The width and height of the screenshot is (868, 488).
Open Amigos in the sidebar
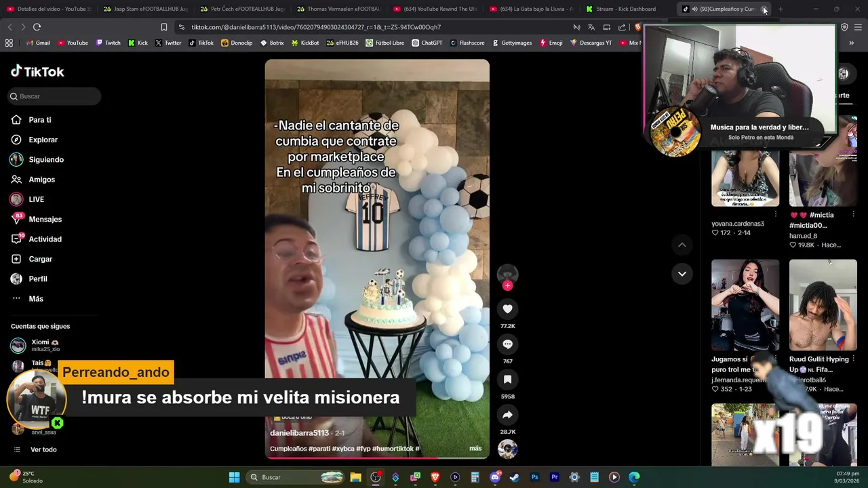tap(41, 180)
